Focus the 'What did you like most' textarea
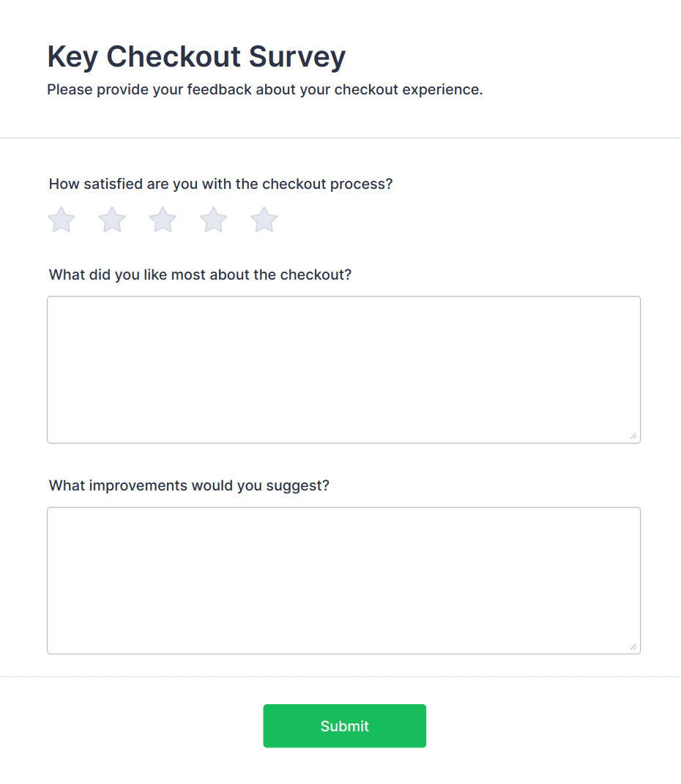Screen dimensions: 681x784 pyautogui.click(x=343, y=370)
